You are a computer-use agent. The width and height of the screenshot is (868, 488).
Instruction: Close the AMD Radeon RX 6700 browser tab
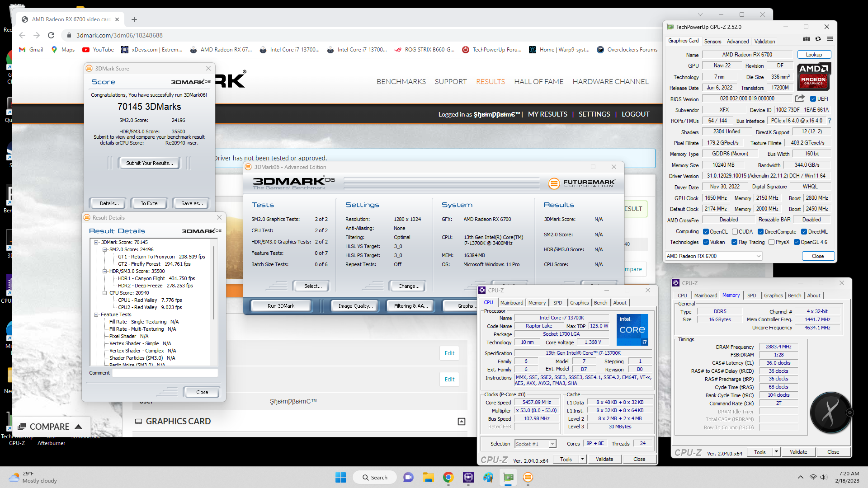point(117,19)
